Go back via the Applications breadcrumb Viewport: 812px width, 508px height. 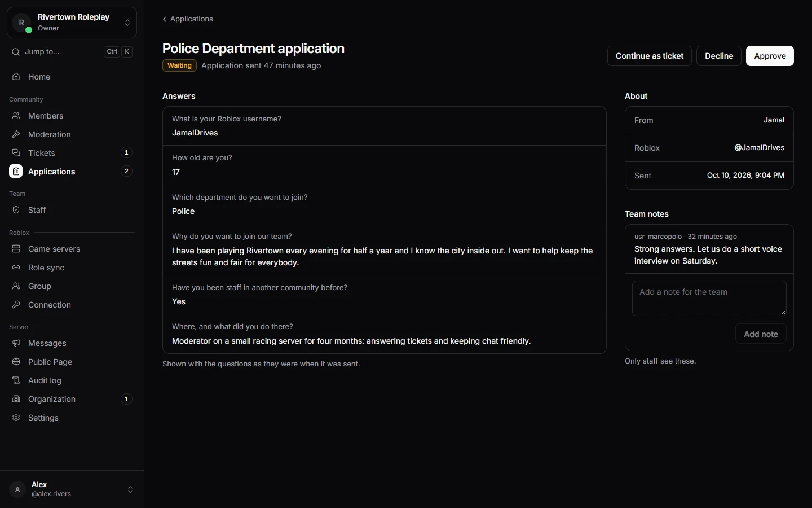click(188, 19)
